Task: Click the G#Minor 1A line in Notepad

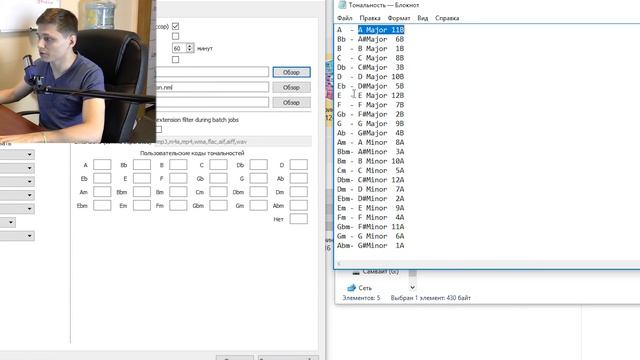Action: (371, 246)
